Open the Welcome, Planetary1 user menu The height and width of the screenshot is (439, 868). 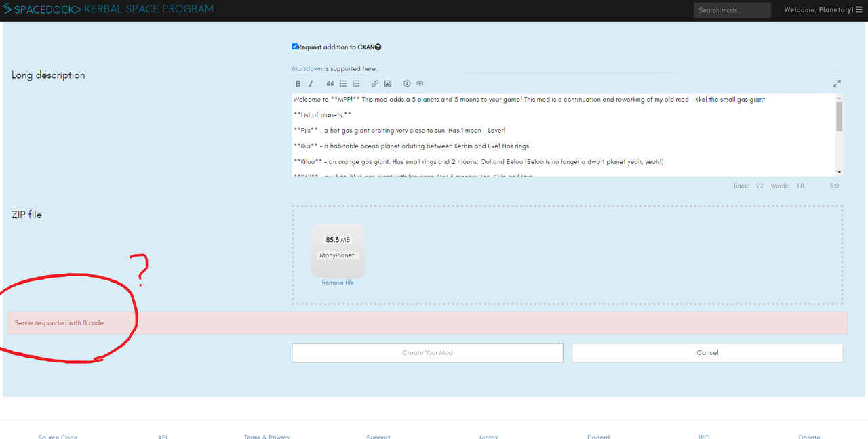[x=824, y=9]
